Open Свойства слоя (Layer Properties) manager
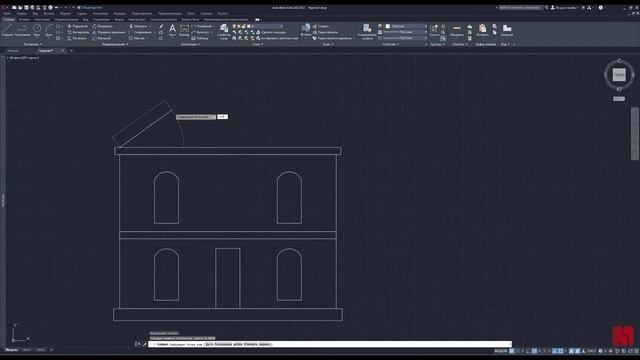This screenshot has height=360, width=640. pyautogui.click(x=224, y=31)
